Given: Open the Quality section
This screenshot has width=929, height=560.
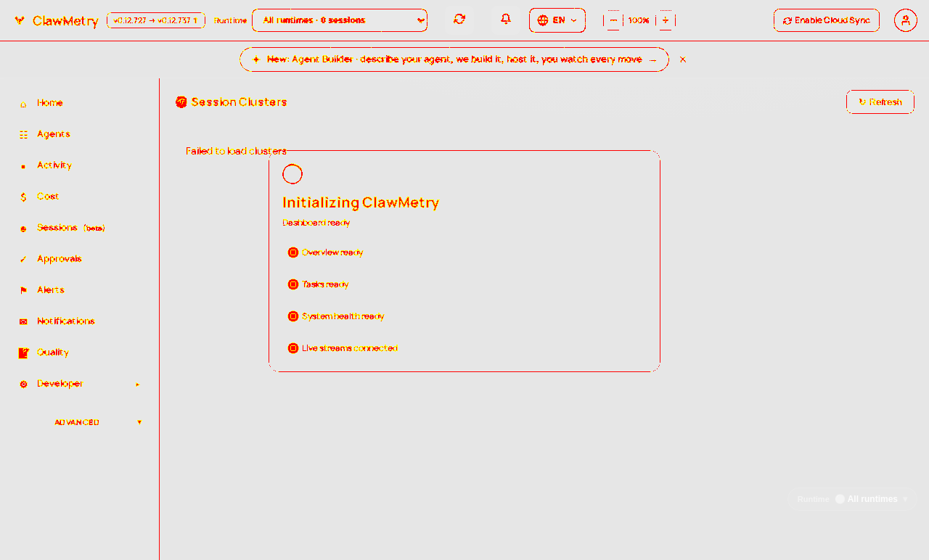Looking at the screenshot, I should point(53,353).
